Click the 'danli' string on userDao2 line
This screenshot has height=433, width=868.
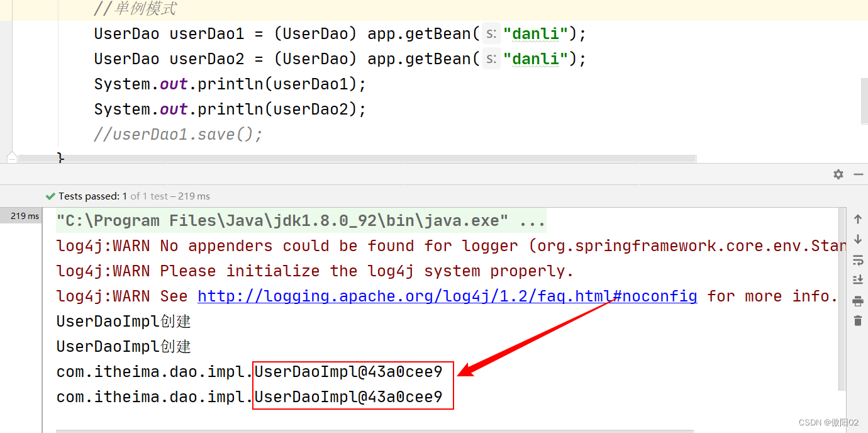point(536,59)
